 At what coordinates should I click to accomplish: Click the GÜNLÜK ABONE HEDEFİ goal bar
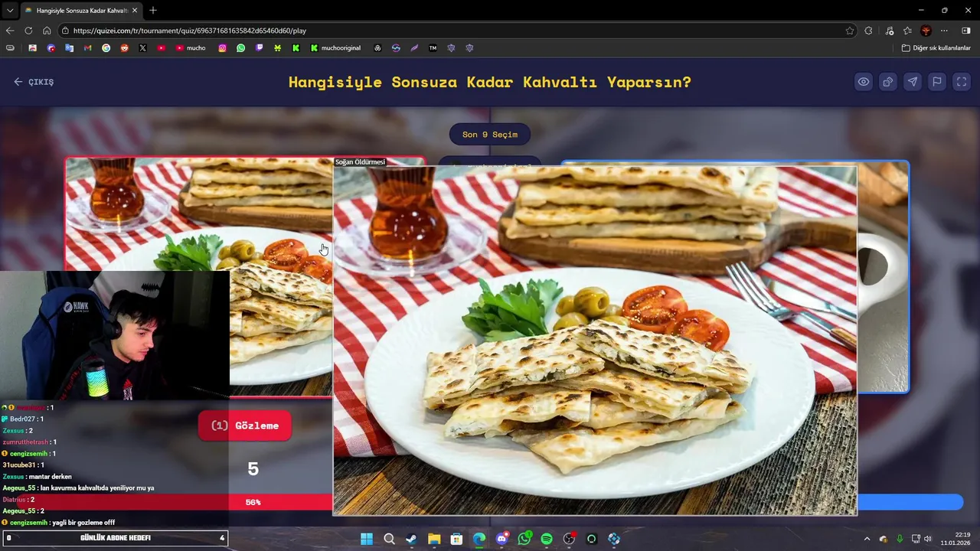click(115, 538)
